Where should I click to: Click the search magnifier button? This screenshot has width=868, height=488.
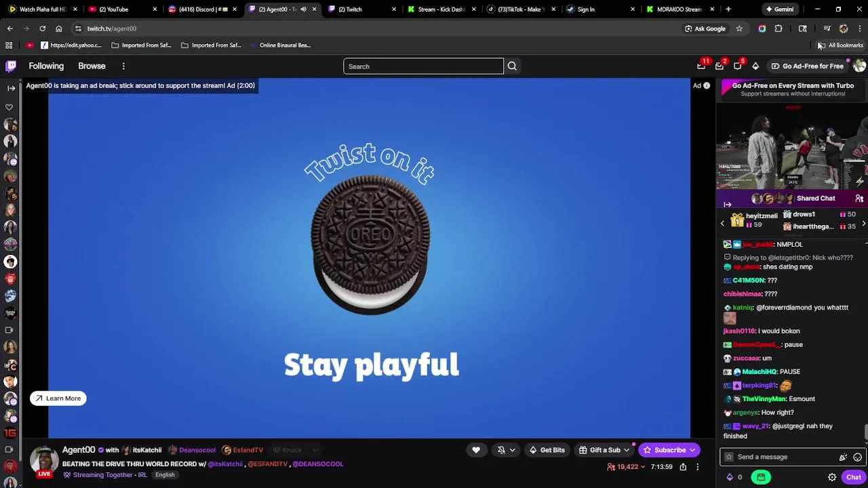tap(512, 66)
